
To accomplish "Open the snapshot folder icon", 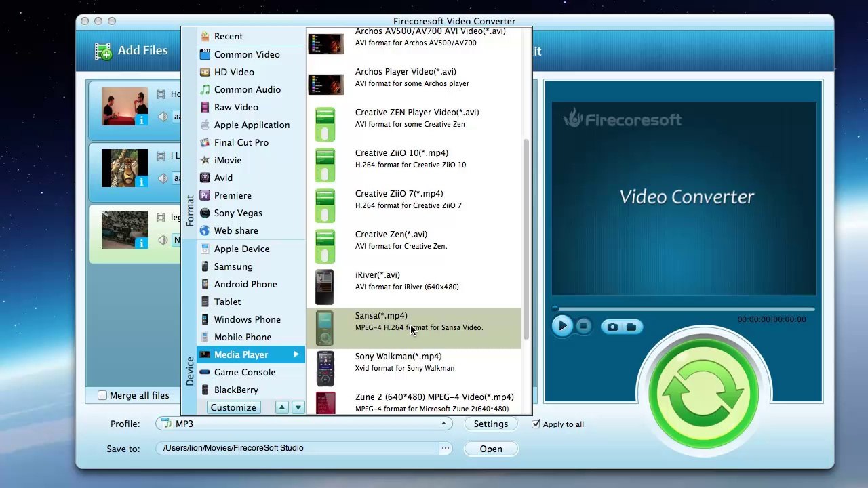I will coord(631,327).
